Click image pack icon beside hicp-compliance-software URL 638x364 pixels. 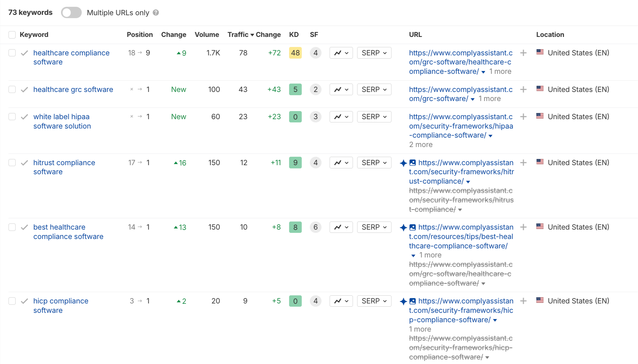coord(412,301)
